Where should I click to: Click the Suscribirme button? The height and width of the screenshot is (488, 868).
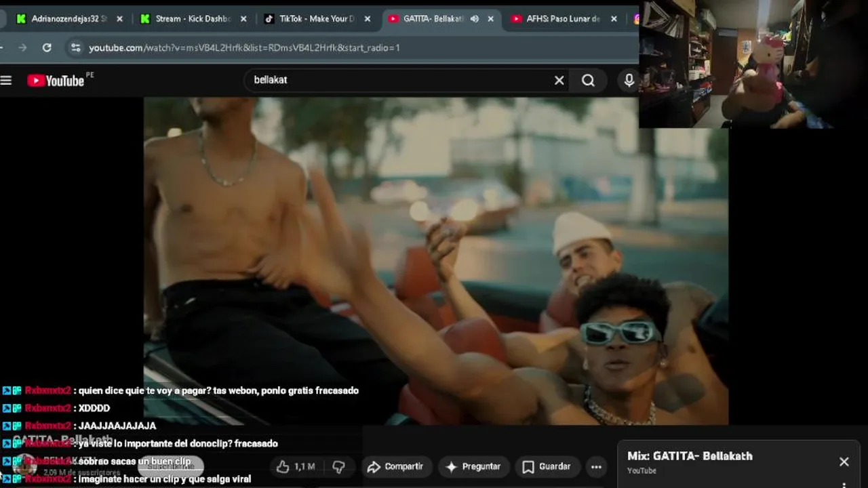[x=171, y=466]
